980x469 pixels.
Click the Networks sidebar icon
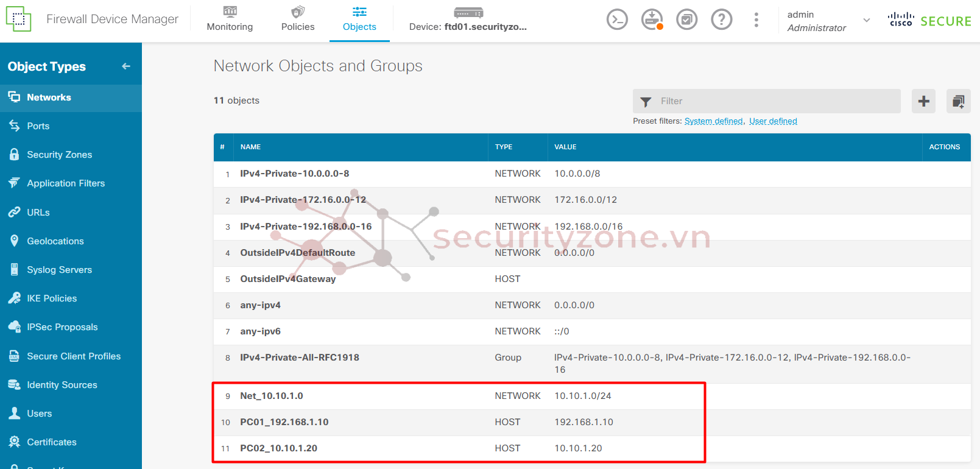pos(14,97)
